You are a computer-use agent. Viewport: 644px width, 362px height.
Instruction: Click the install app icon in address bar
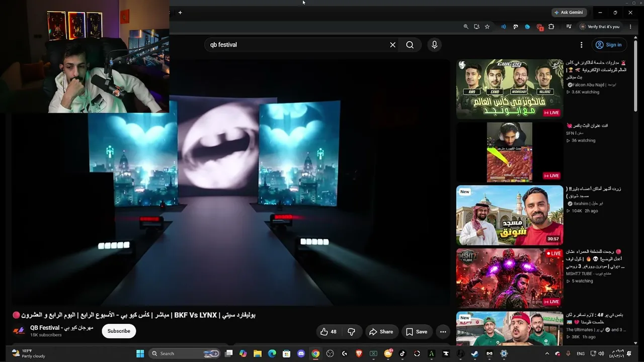coord(476,27)
